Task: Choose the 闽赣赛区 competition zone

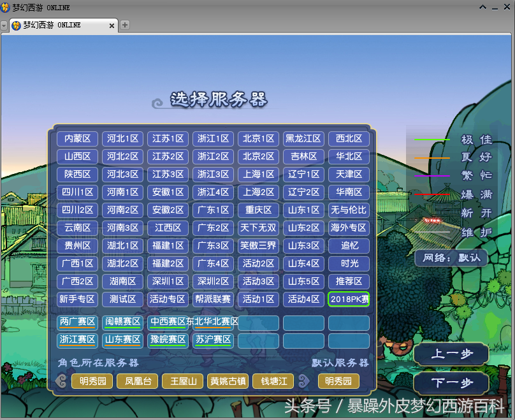Action: [x=122, y=322]
